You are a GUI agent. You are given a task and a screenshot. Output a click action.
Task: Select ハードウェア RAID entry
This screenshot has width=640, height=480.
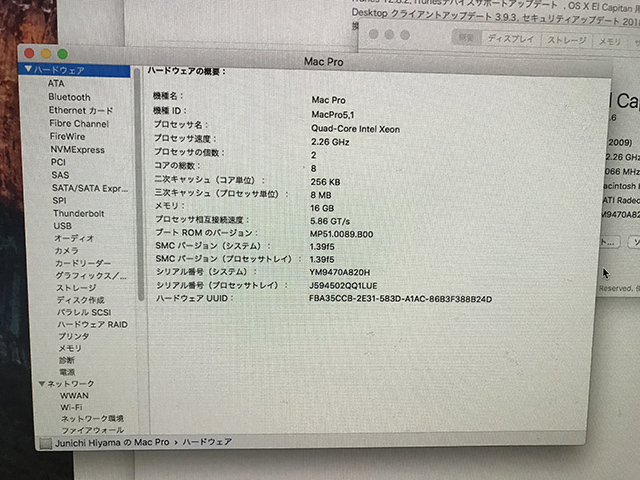93,324
